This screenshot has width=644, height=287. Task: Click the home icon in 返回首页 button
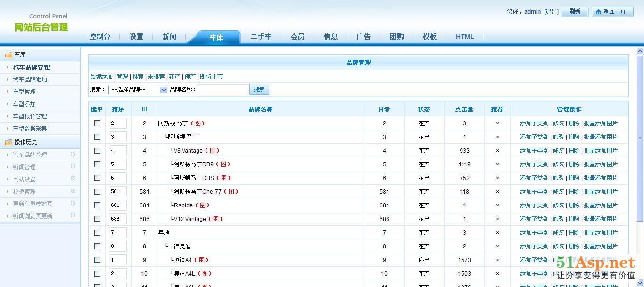click(x=599, y=12)
